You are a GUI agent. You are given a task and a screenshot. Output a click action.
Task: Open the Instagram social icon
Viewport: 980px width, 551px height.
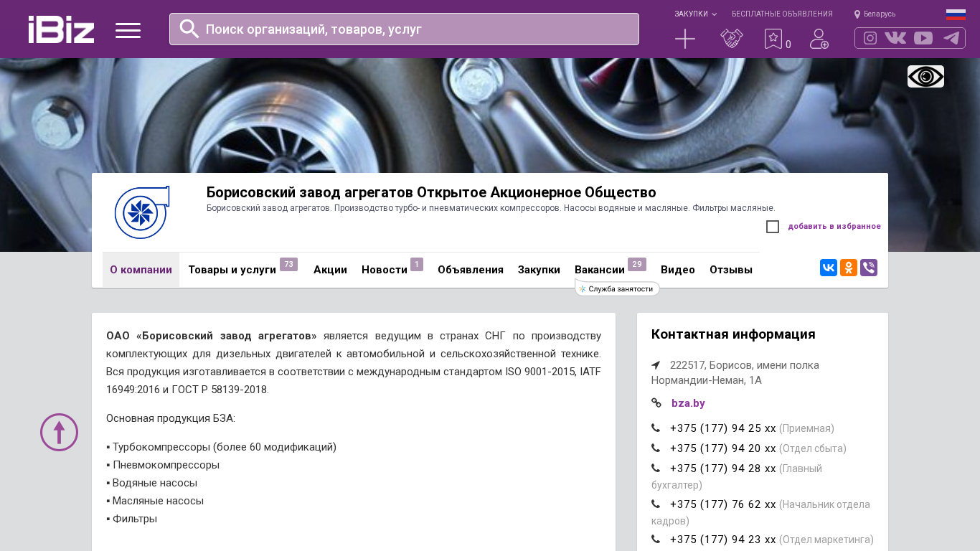click(870, 38)
